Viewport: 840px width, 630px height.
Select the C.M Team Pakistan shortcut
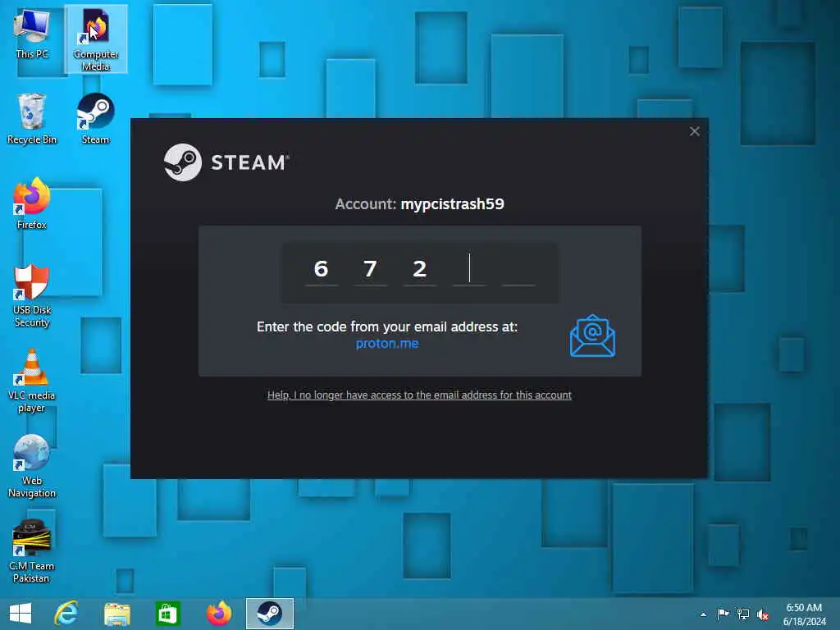(x=32, y=551)
